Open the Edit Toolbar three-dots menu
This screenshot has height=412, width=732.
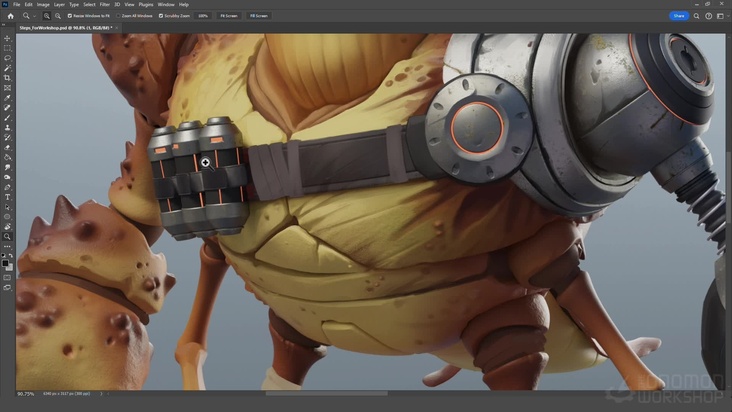[7, 246]
